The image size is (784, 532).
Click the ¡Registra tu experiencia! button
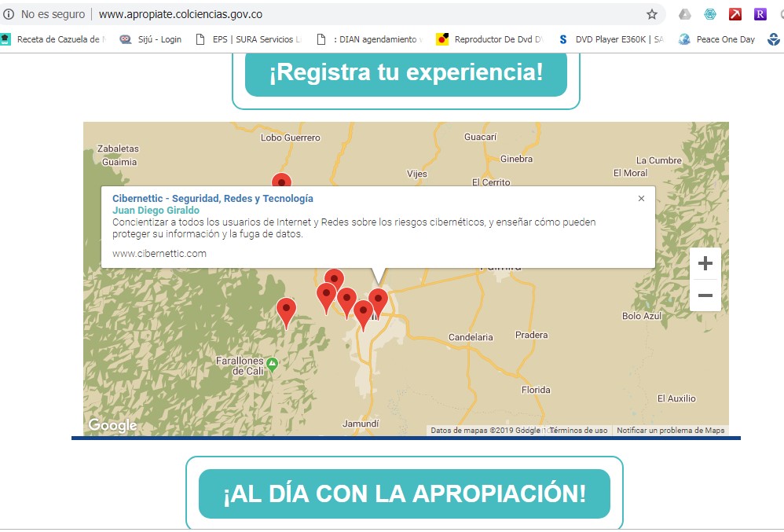click(406, 72)
